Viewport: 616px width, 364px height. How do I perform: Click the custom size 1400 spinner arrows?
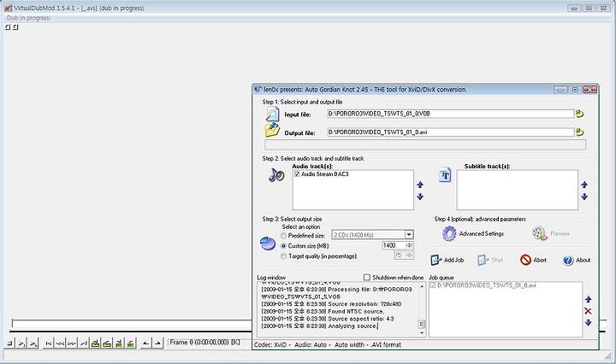click(409, 245)
